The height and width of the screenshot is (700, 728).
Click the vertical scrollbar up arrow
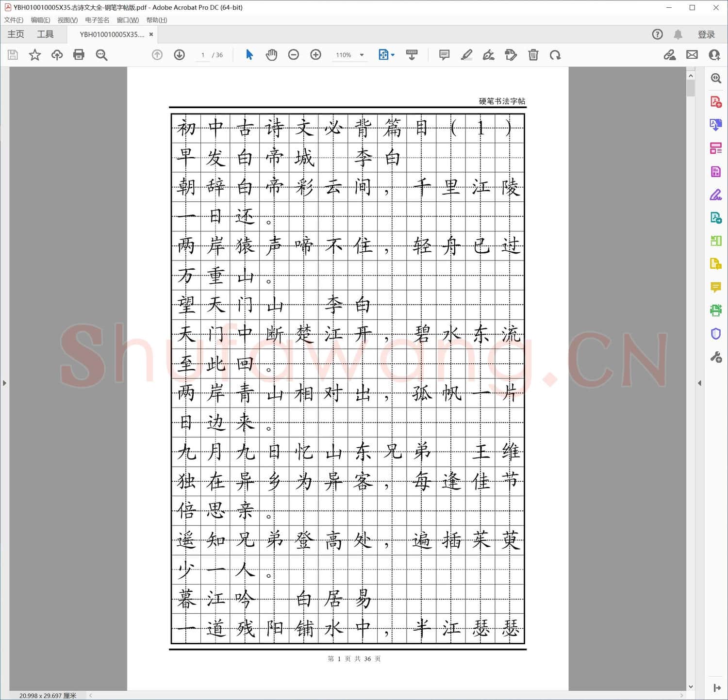[x=691, y=76]
